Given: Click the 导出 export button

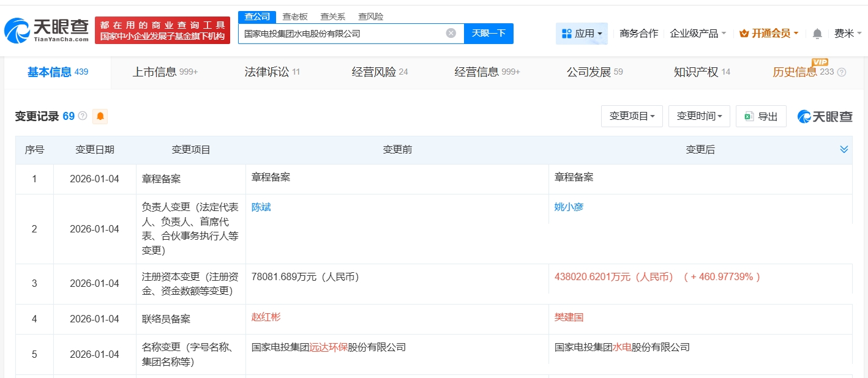Looking at the screenshot, I should pyautogui.click(x=761, y=116).
